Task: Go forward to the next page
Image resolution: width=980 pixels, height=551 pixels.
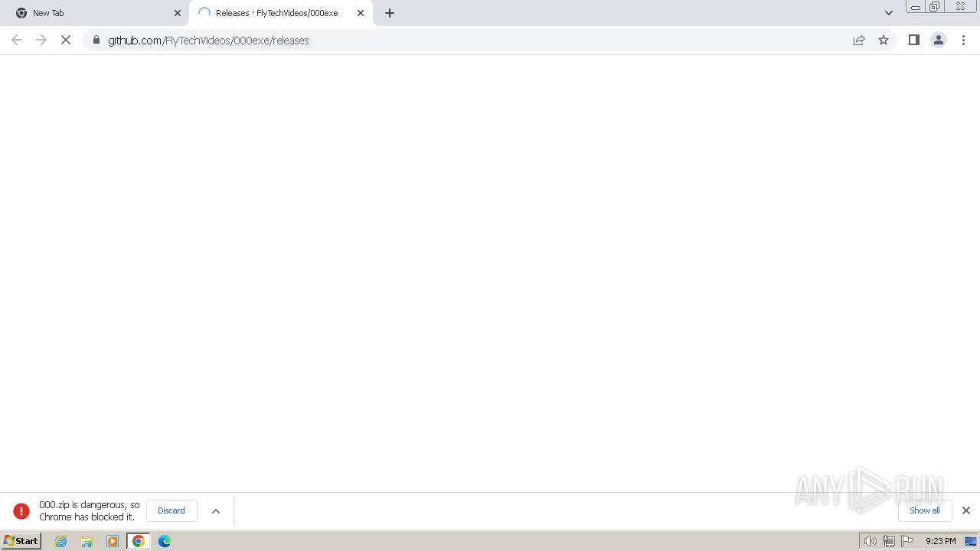Action: coord(41,40)
